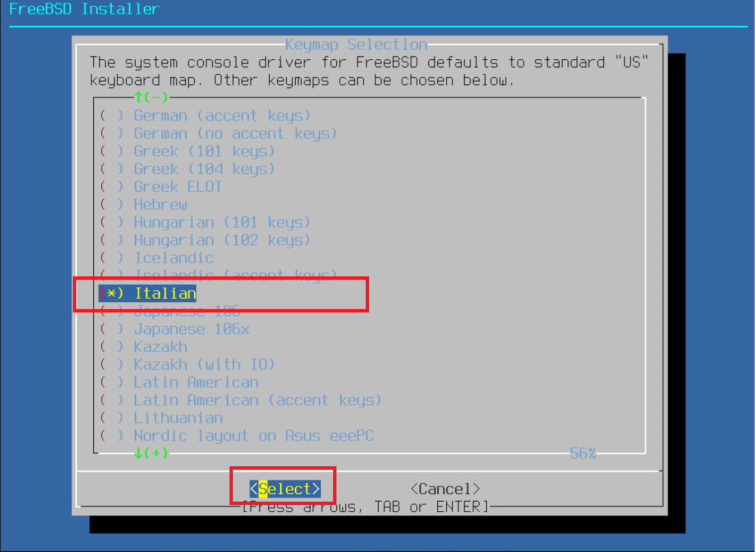756x552 pixels.
Task: Click the green down arrow scroll indicator
Action: click(139, 453)
